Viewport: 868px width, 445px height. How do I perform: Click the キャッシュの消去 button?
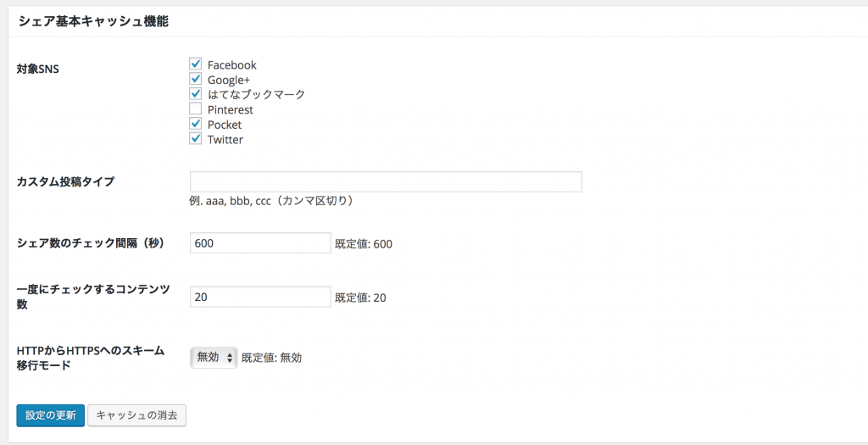136,415
